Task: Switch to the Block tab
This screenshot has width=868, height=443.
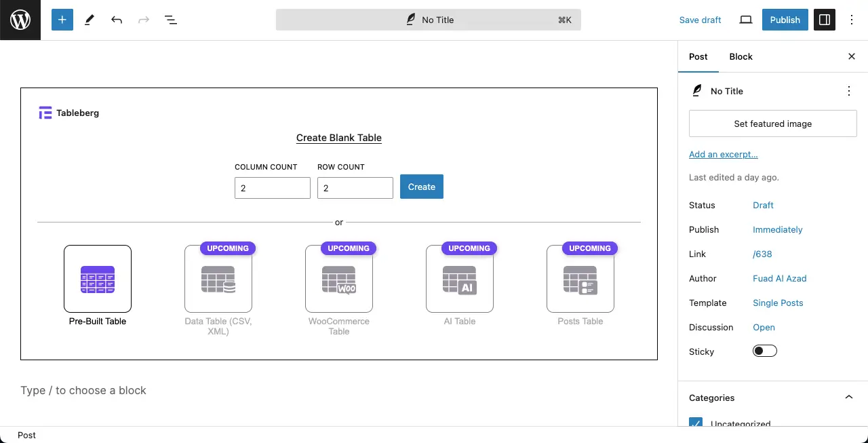Action: (741, 56)
